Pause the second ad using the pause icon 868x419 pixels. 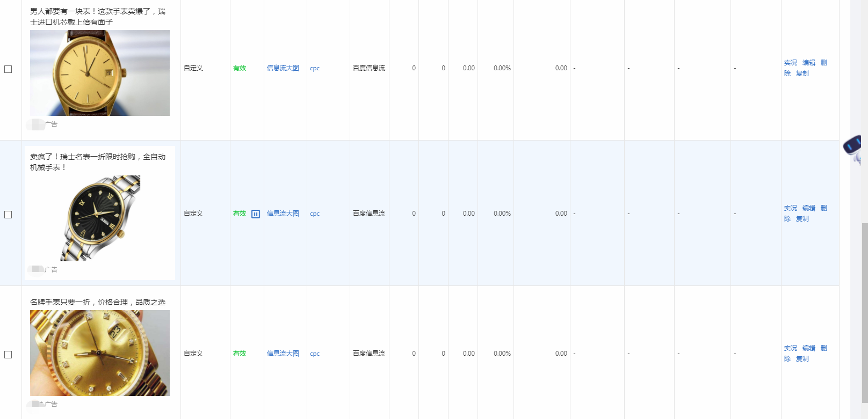pyautogui.click(x=256, y=214)
